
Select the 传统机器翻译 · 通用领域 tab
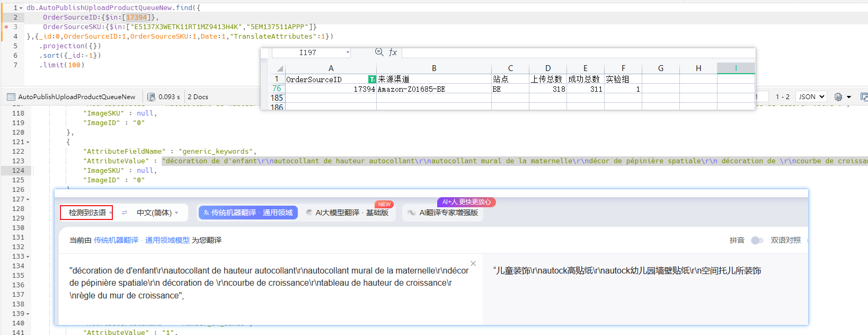[248, 213]
